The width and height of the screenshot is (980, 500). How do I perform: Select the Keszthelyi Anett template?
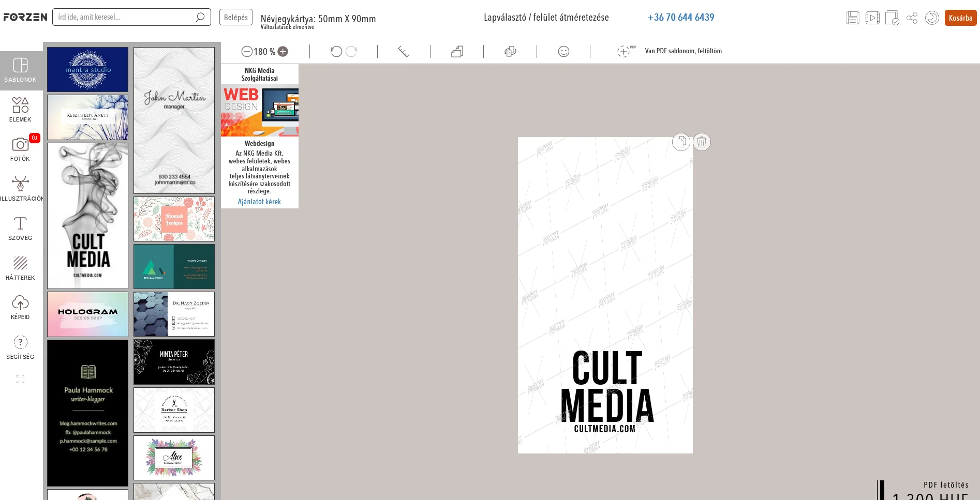(87, 117)
